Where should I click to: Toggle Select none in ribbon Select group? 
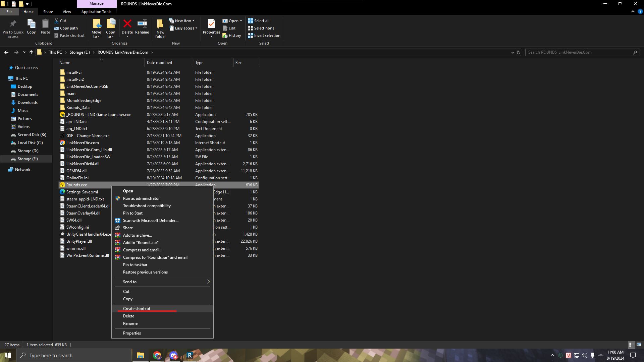click(262, 28)
